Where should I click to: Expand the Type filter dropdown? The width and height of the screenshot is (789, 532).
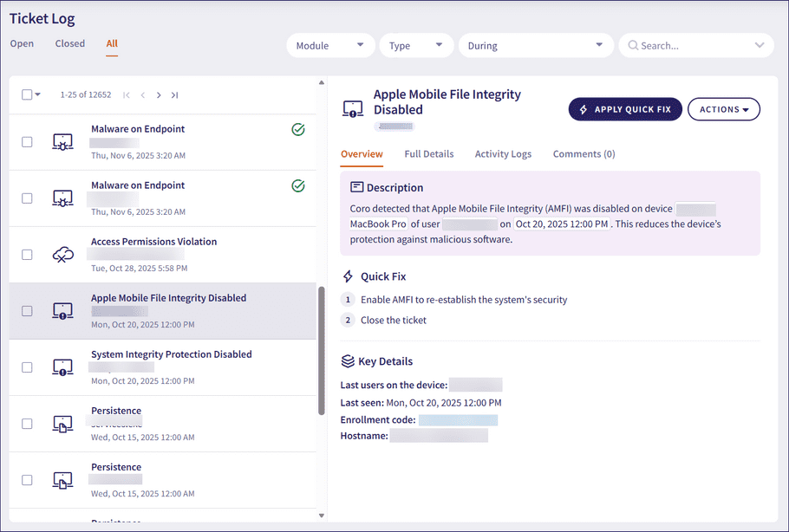tap(416, 46)
